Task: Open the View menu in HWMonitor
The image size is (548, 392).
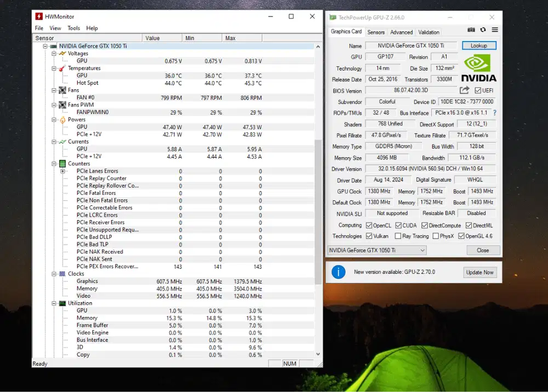Action: (x=55, y=28)
